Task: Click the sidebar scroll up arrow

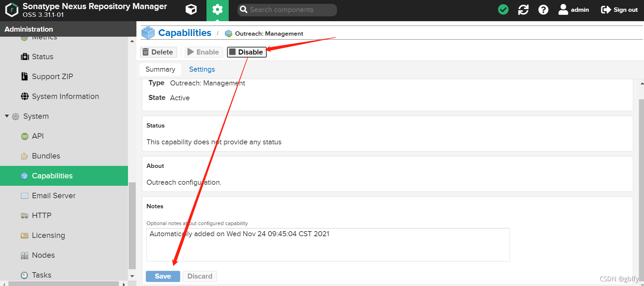Action: pos(132,41)
